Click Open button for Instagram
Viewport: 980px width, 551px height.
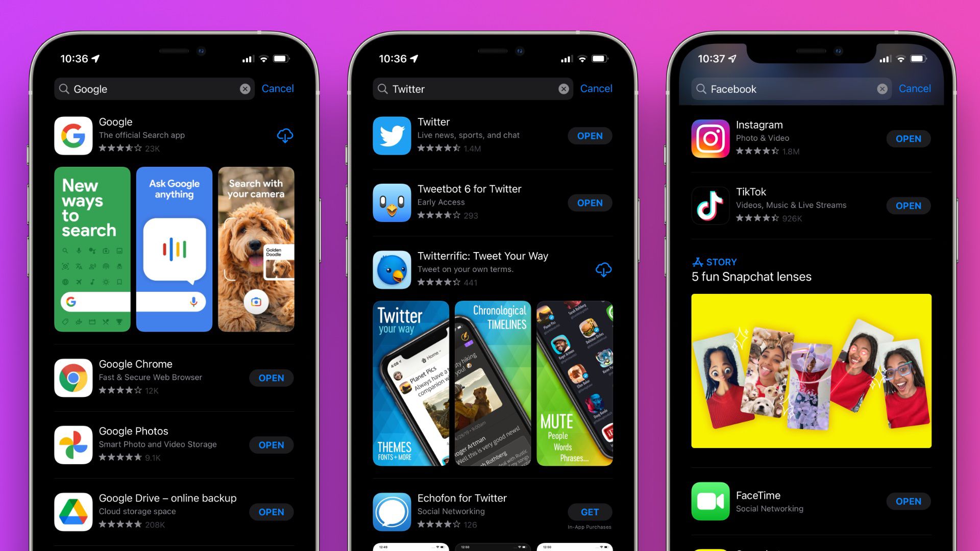[908, 138]
